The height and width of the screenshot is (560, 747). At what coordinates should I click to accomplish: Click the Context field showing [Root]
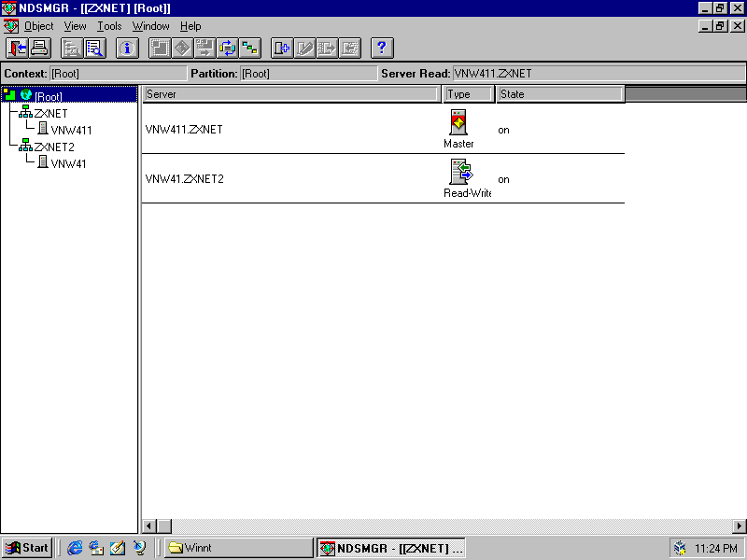point(119,74)
